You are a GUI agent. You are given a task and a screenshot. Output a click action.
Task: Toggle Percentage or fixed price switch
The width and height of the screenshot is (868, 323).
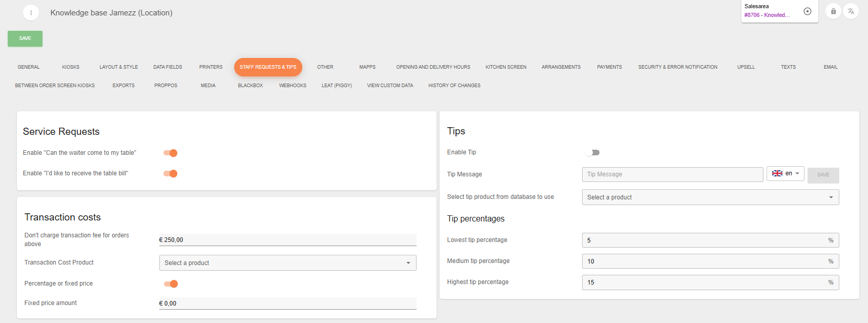pyautogui.click(x=171, y=284)
